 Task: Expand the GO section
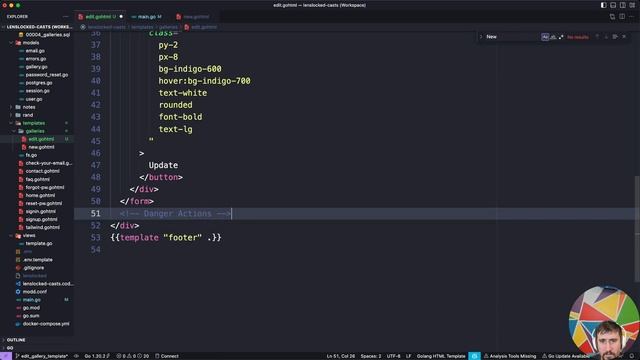pyautogui.click(x=10, y=348)
